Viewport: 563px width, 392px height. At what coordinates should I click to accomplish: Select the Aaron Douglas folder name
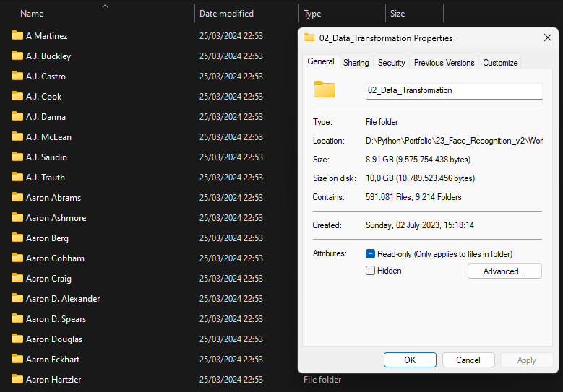[54, 339]
